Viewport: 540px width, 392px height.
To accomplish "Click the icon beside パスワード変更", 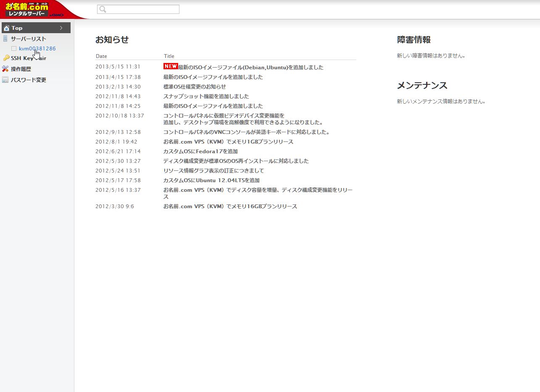I will click(5, 80).
